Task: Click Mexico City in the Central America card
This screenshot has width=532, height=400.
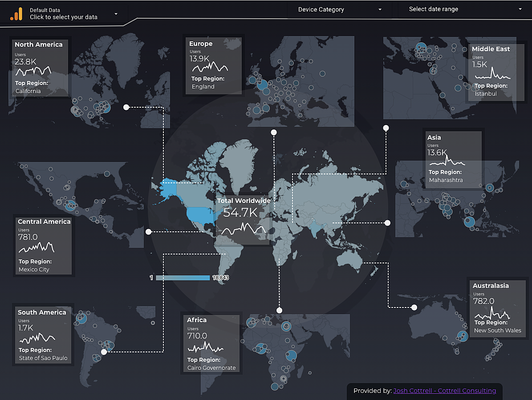Action: tap(34, 270)
